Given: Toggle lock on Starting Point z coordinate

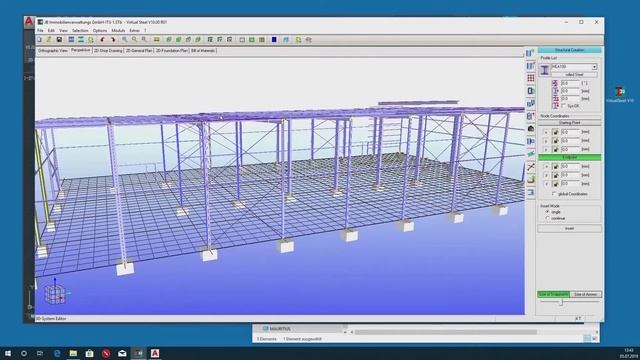Looking at the screenshot, I should click(x=555, y=149).
